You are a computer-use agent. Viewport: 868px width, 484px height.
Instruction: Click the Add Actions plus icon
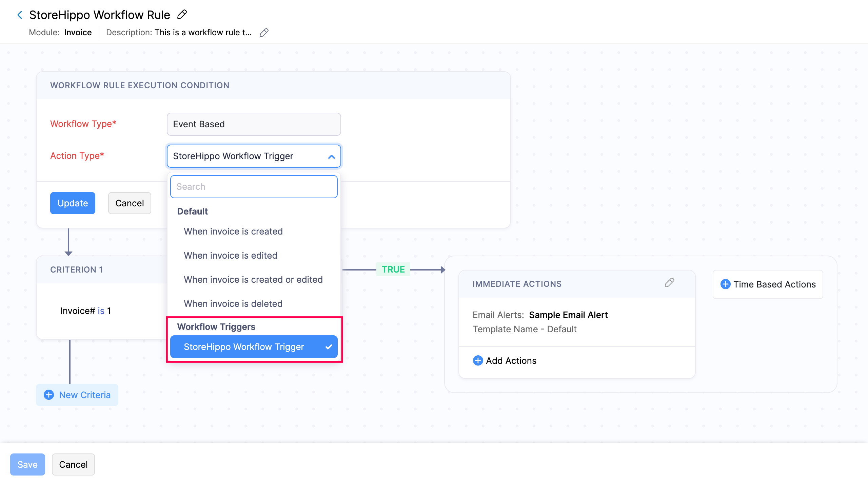pyautogui.click(x=478, y=360)
